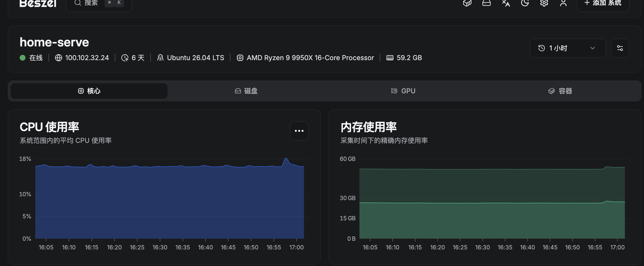Click the 60 GB axis label on memory chart
The width and height of the screenshot is (644, 266).
click(x=347, y=159)
